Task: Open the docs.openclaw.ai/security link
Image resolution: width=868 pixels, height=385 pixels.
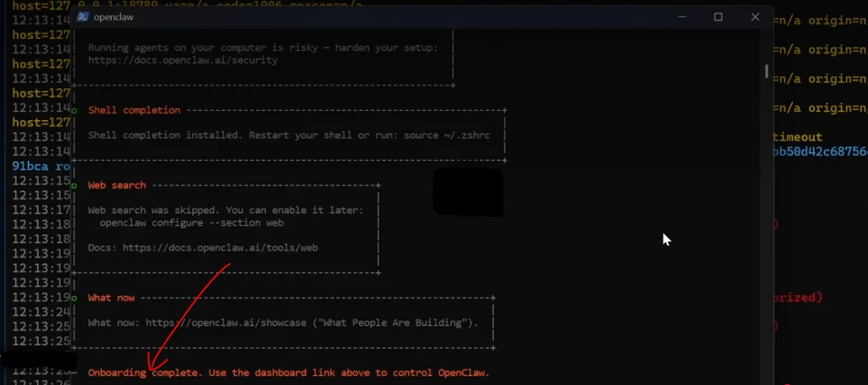Action: [x=183, y=60]
